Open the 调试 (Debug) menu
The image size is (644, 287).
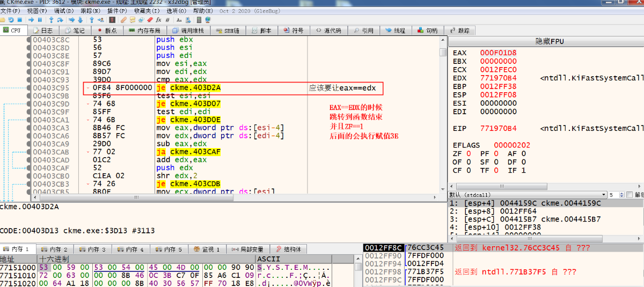coord(64,11)
